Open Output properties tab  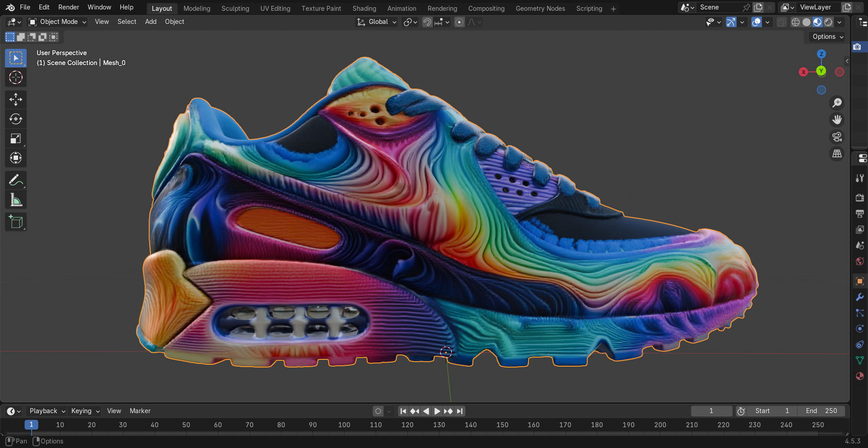pos(860,213)
